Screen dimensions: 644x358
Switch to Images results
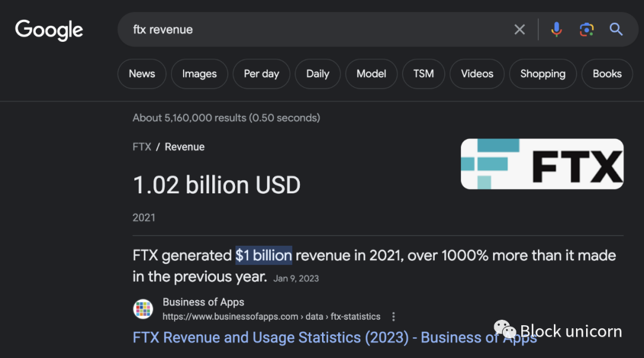(x=199, y=74)
